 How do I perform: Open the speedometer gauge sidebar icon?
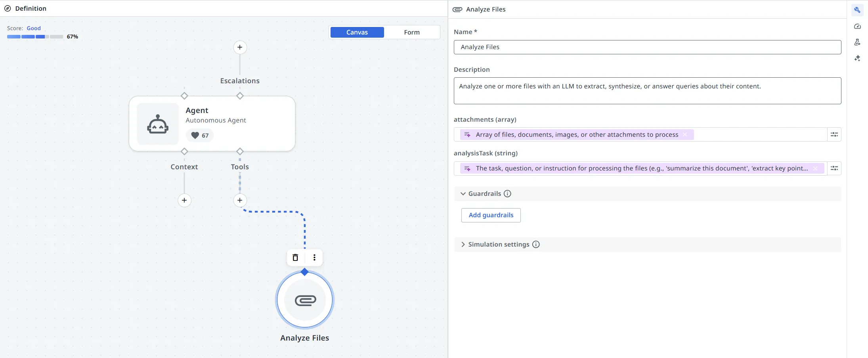click(857, 27)
